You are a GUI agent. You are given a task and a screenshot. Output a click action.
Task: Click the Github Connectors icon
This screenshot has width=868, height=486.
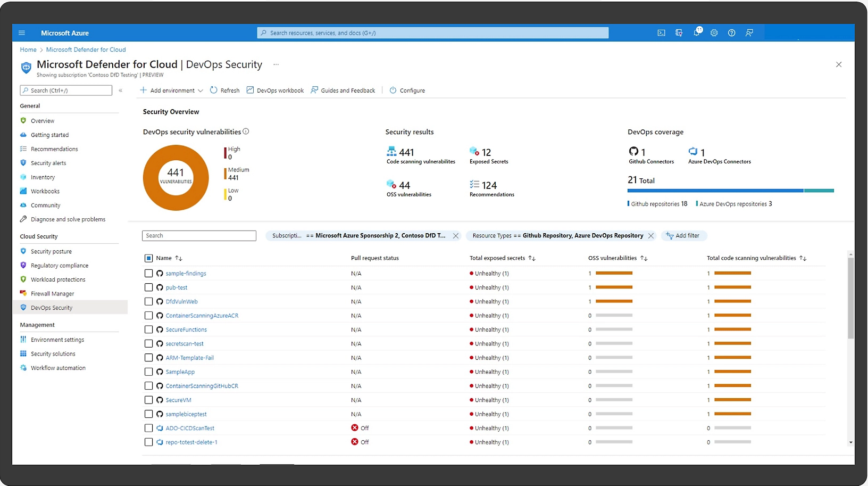pyautogui.click(x=633, y=152)
